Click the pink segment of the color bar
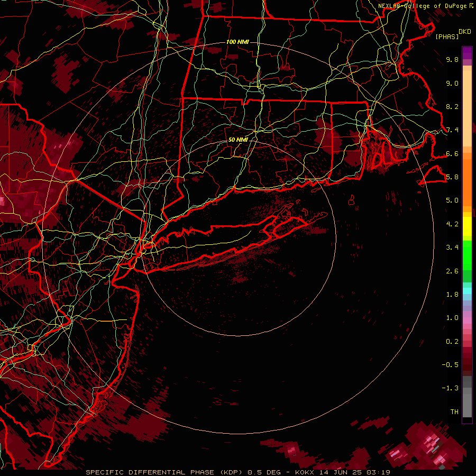This screenshot has height=476, width=476. click(x=467, y=321)
